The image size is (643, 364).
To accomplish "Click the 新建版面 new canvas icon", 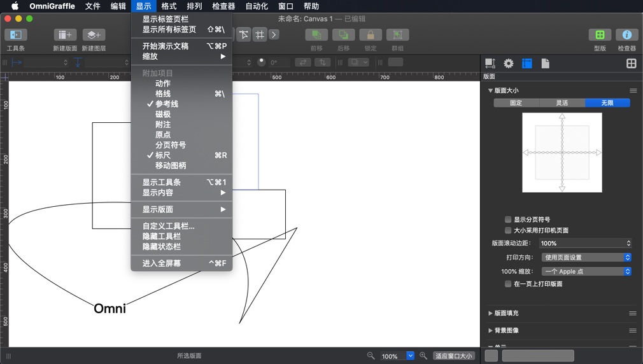I will 65,35.
